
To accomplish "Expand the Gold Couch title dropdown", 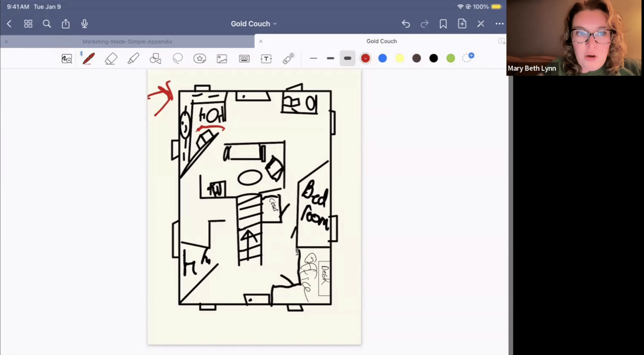I will coord(254,24).
